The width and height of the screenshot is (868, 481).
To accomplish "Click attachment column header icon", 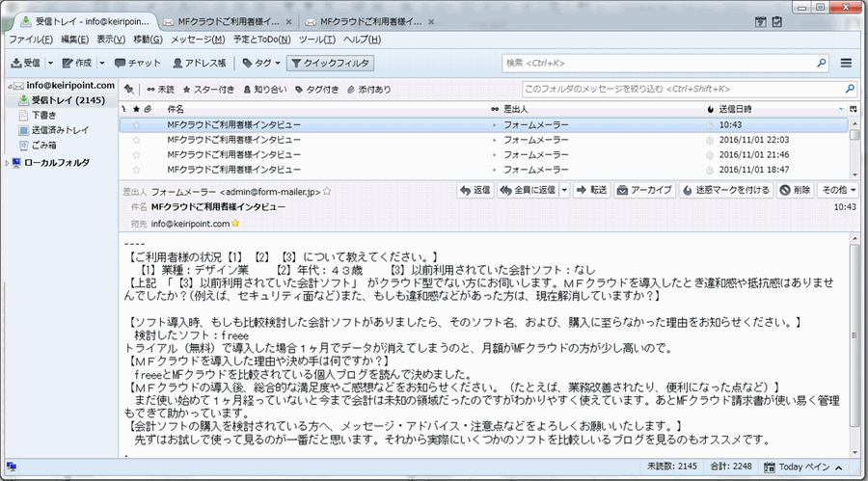I will 148,109.
